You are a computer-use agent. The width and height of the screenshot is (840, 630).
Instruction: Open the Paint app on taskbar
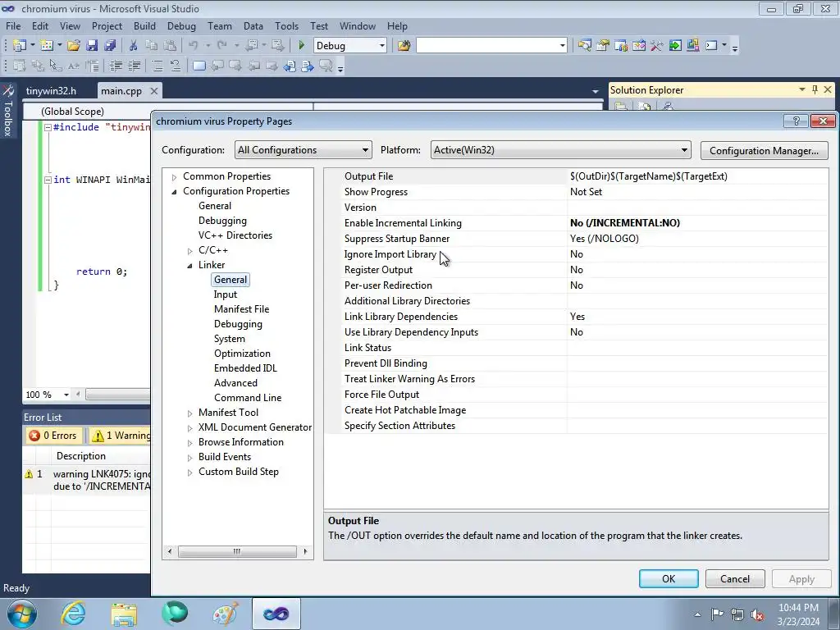click(226, 614)
